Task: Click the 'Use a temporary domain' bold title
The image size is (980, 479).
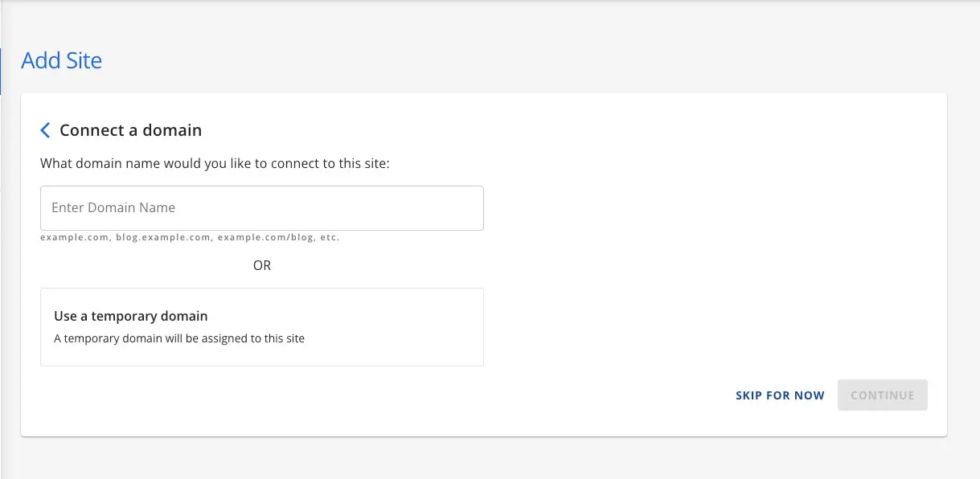Action: pos(131,317)
